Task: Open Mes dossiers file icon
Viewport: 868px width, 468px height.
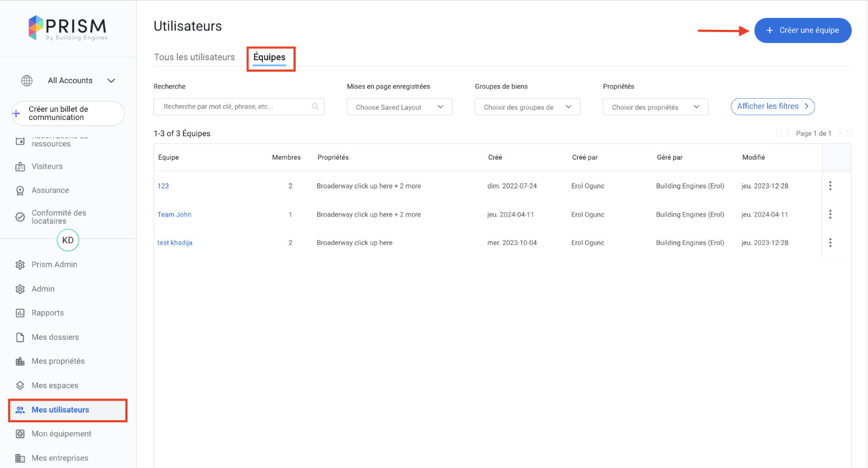Action: pyautogui.click(x=20, y=337)
